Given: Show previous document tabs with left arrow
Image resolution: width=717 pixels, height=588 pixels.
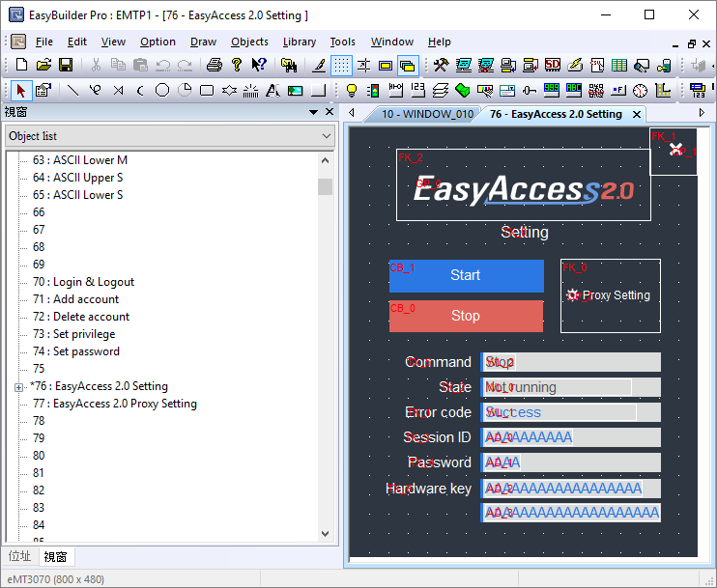Looking at the screenshot, I should coord(351,112).
